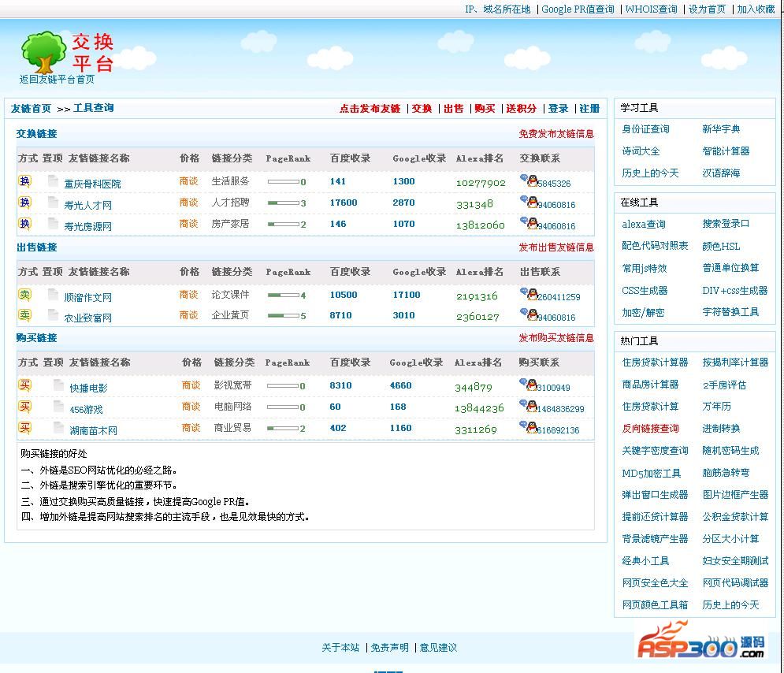Click the 买 icon for 湖南苗木网

tap(24, 427)
